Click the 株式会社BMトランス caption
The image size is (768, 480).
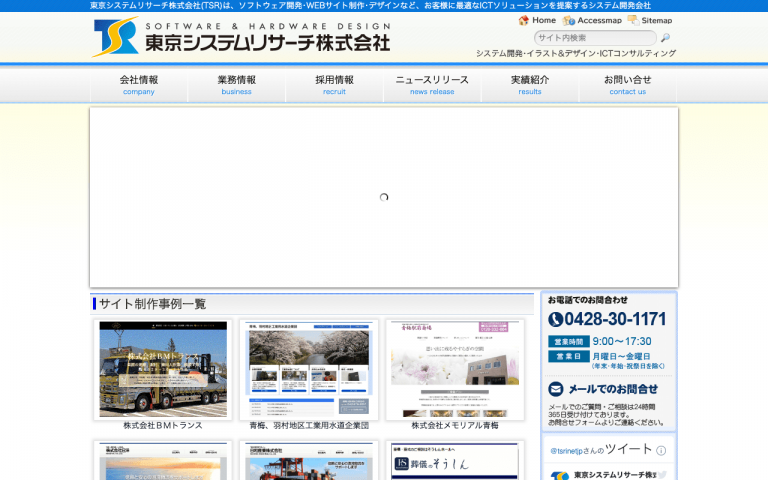click(x=163, y=426)
